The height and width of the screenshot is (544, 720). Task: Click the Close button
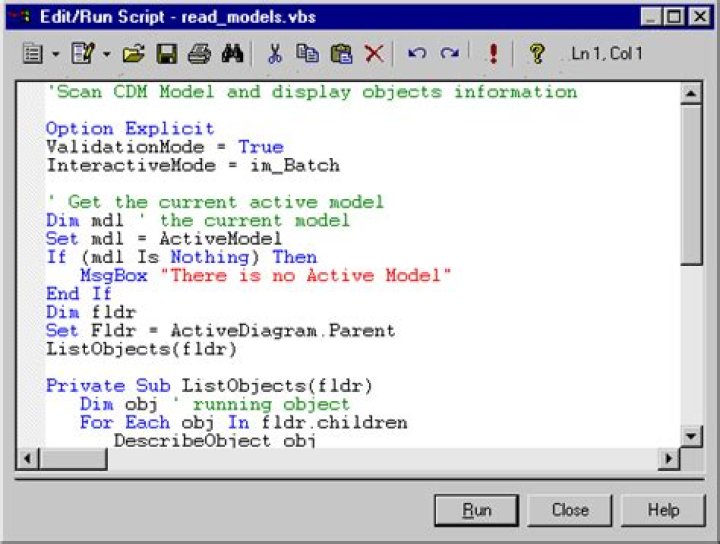pos(570,510)
